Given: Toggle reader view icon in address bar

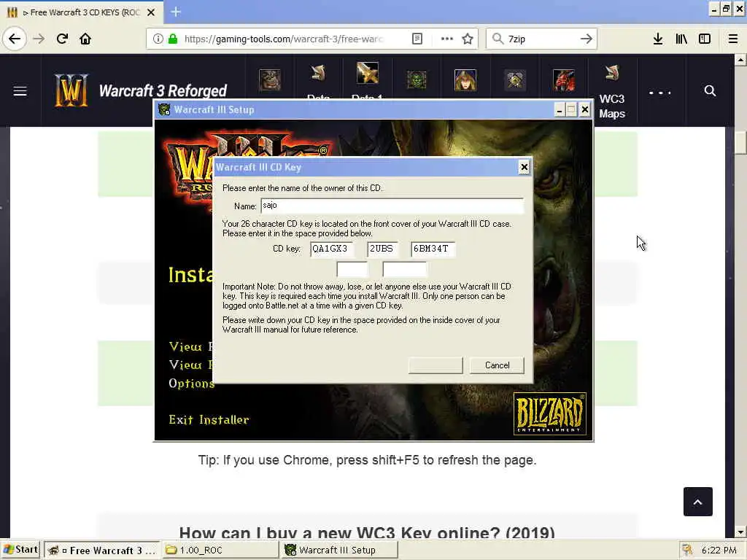Looking at the screenshot, I should [417, 39].
